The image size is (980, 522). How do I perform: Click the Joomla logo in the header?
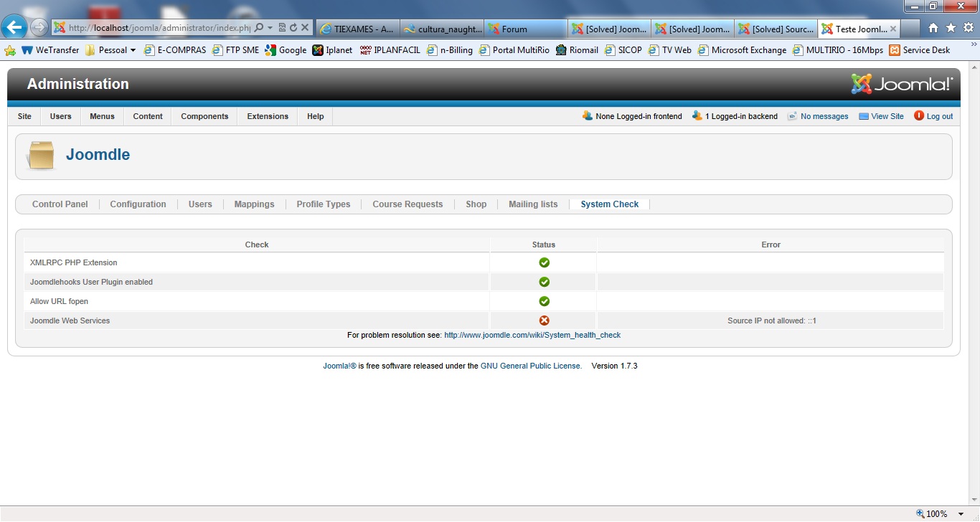click(x=902, y=84)
